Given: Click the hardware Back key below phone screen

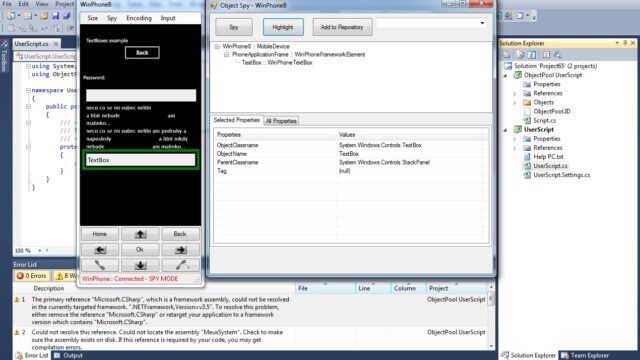Looking at the screenshot, I should (180, 234).
